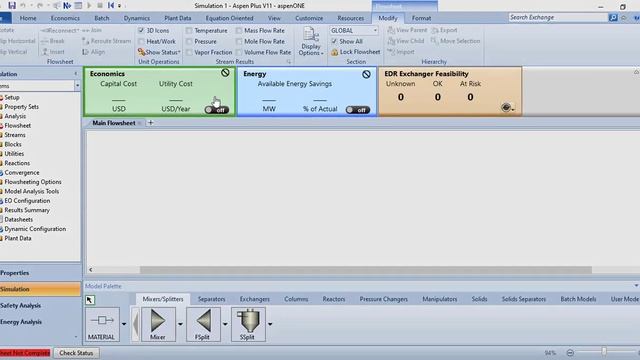
Task: Switch to the Reactors palette tab
Action: tap(333, 299)
